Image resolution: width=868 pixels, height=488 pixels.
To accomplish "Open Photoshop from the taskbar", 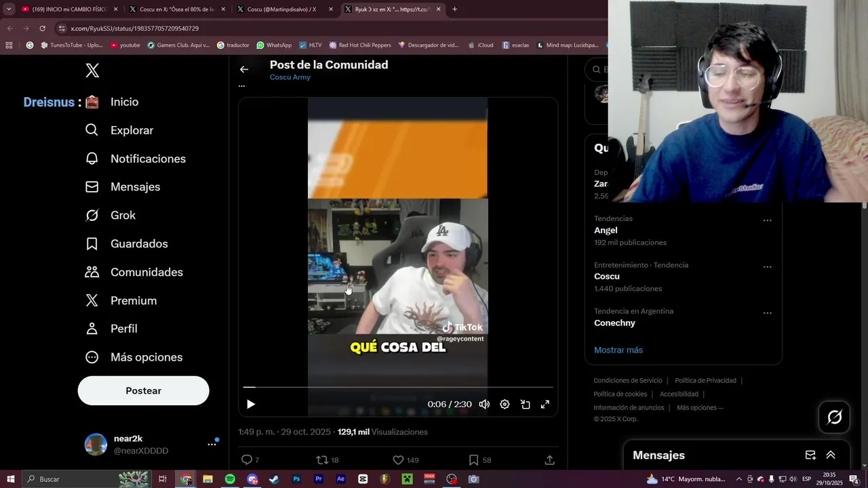I will tap(296, 479).
